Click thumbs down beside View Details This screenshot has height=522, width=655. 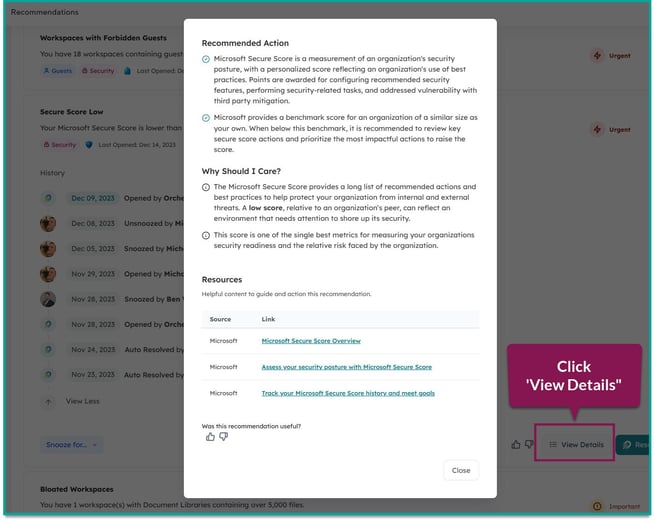[528, 444]
